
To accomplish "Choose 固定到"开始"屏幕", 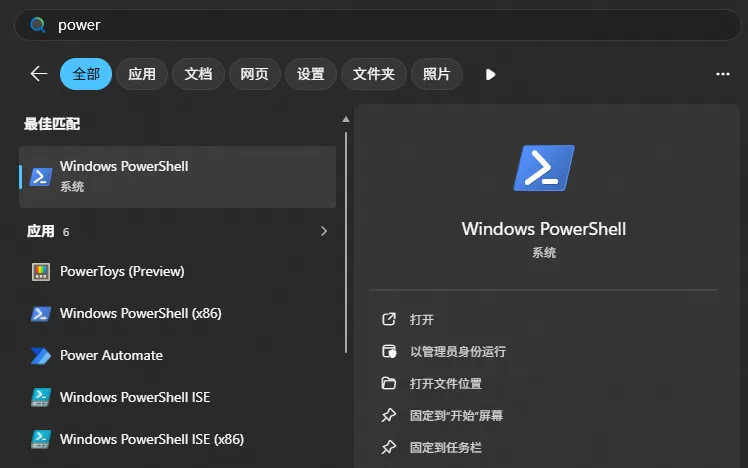I will point(456,416).
